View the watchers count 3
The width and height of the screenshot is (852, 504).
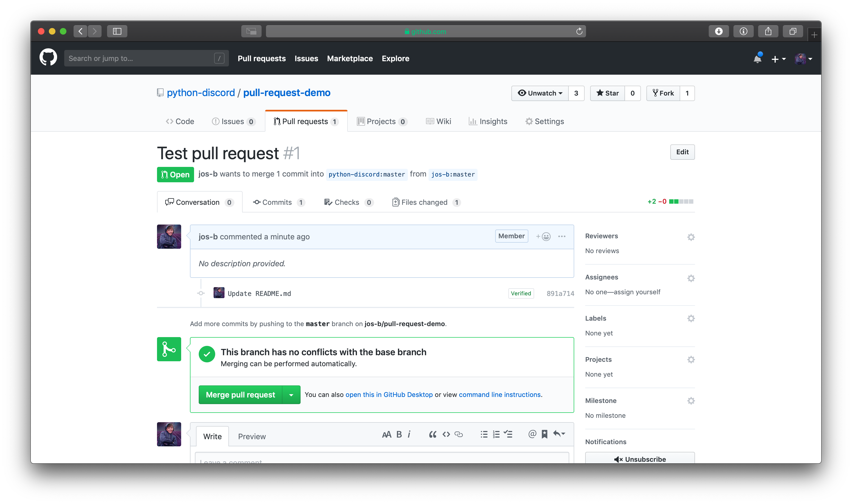[x=576, y=93]
